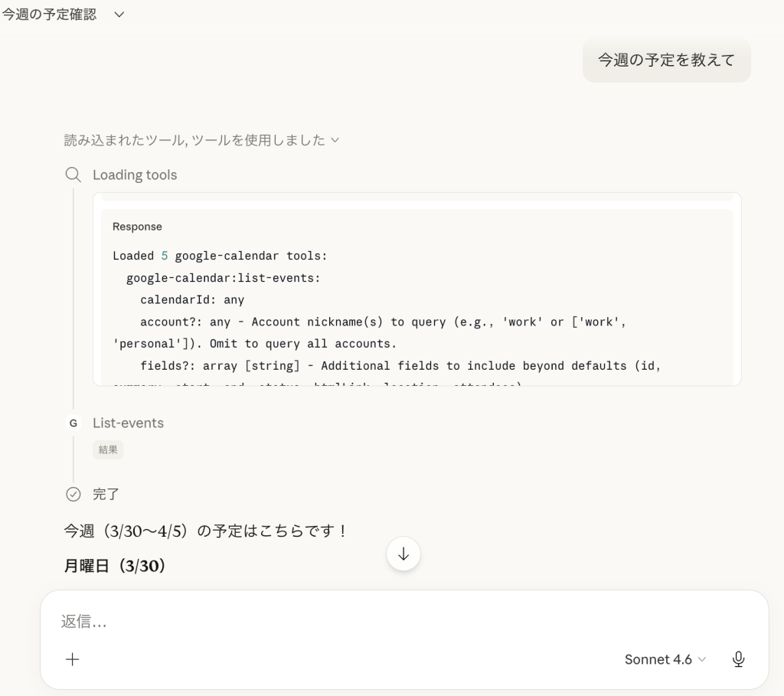
Task: Click the 月曜日（3/30） heading
Action: click(115, 567)
